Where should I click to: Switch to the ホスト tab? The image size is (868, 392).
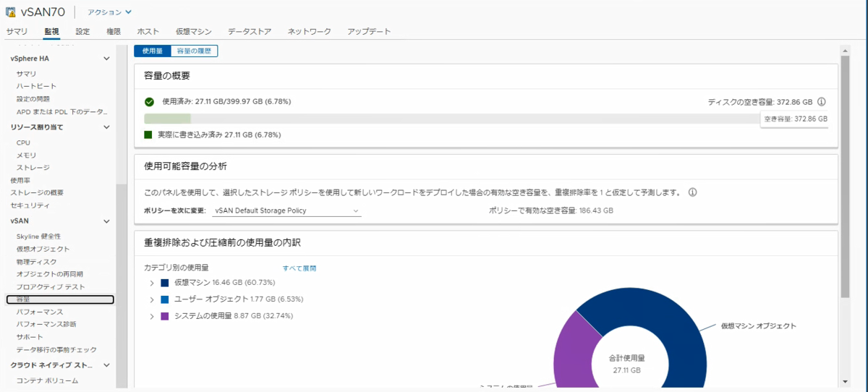click(x=148, y=32)
